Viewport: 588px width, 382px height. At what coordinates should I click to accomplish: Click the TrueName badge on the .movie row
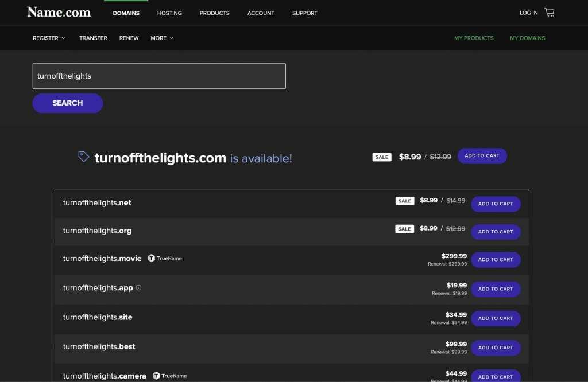click(x=165, y=259)
